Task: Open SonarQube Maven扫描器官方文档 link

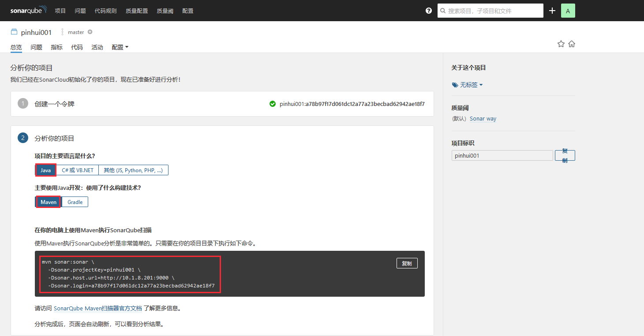Action: (98, 308)
